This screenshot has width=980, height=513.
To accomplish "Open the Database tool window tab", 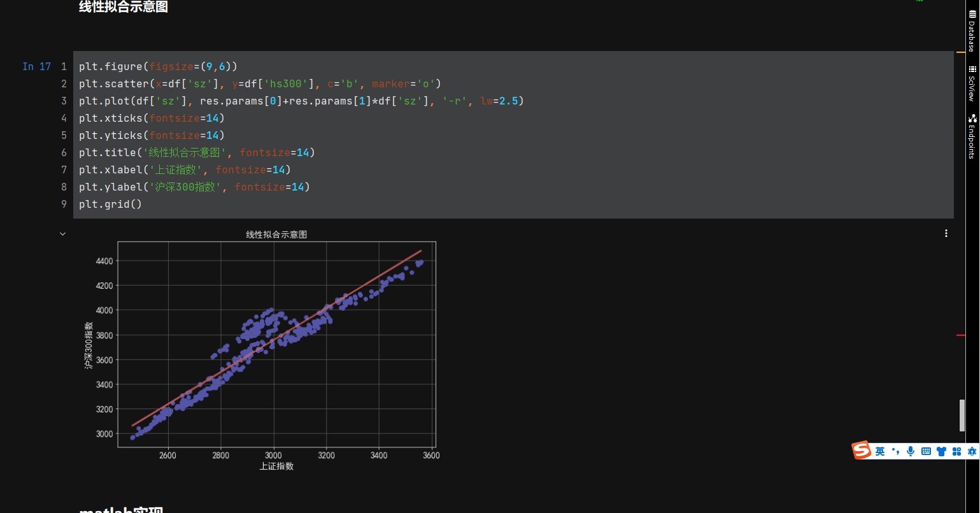I will 972,31.
